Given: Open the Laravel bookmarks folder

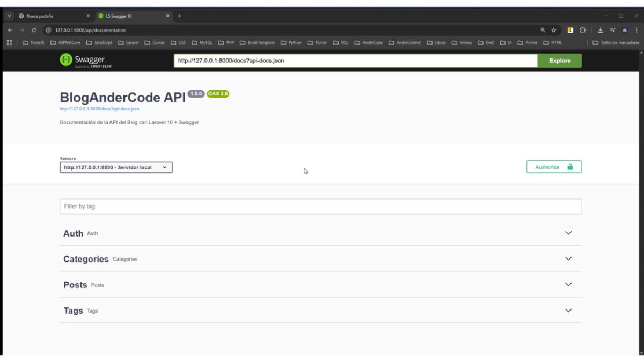Looking at the screenshot, I should click(128, 43).
